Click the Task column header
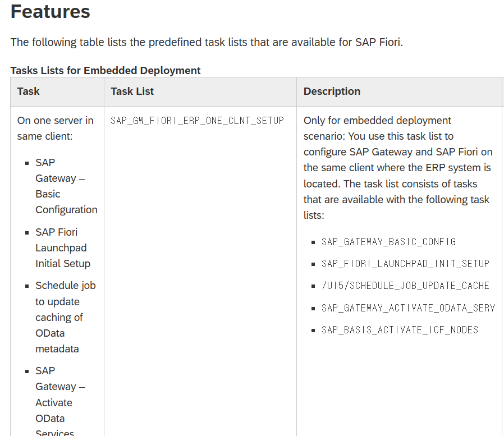This screenshot has height=436, width=504. pyautogui.click(x=29, y=91)
